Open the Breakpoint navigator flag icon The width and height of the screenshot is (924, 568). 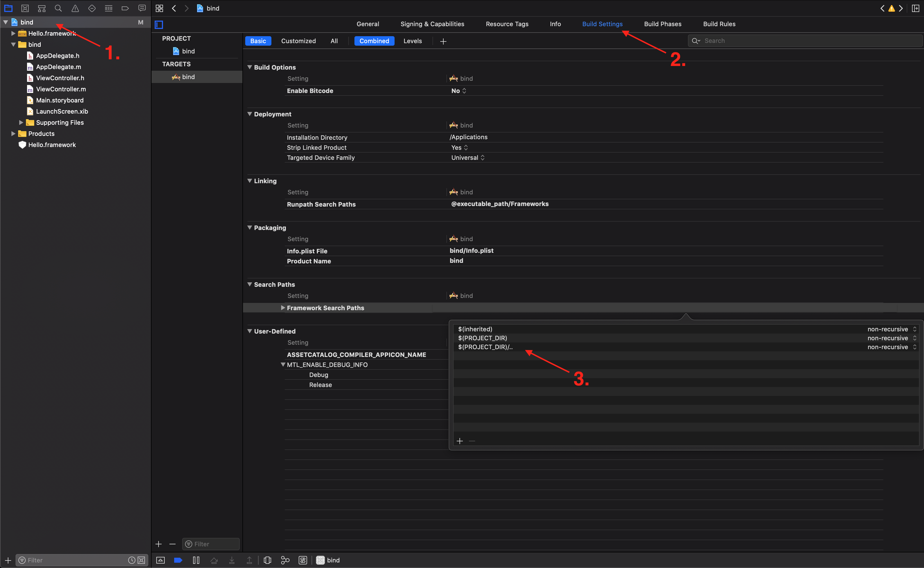125,8
